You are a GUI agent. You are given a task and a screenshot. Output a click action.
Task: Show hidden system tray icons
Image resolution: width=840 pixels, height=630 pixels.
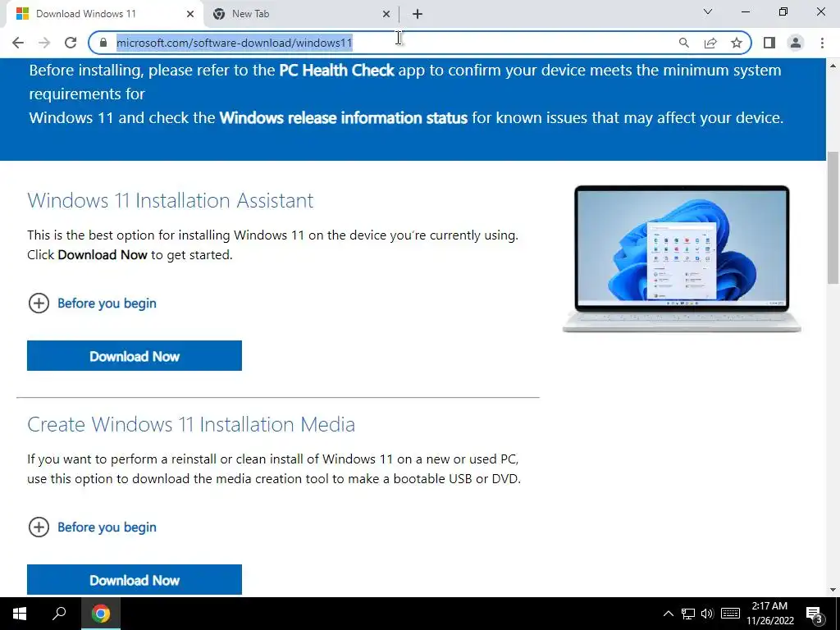coord(668,614)
